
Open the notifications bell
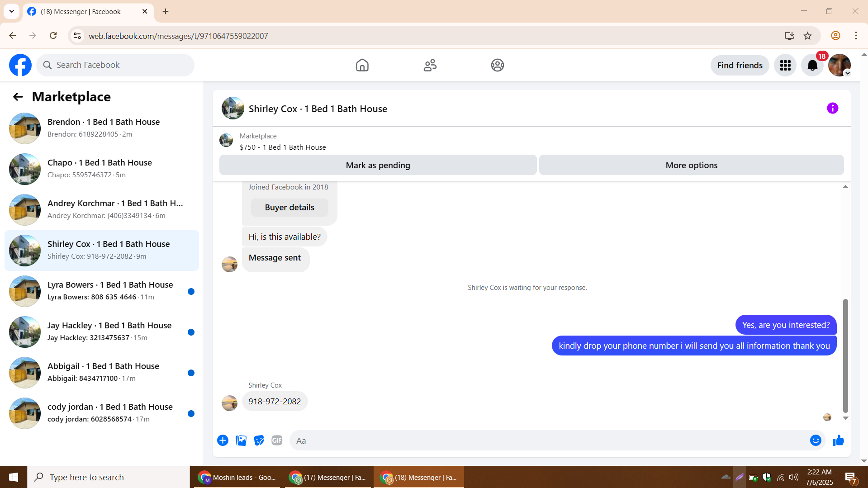(812, 65)
